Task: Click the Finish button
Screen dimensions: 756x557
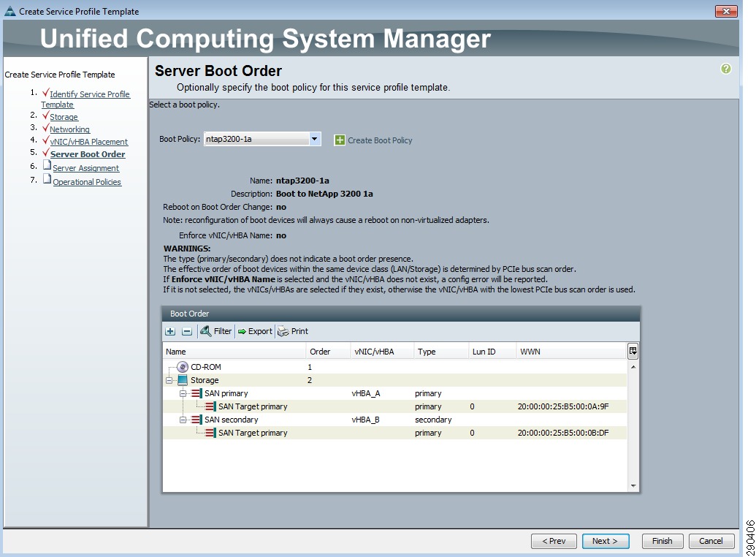Action: (662, 541)
